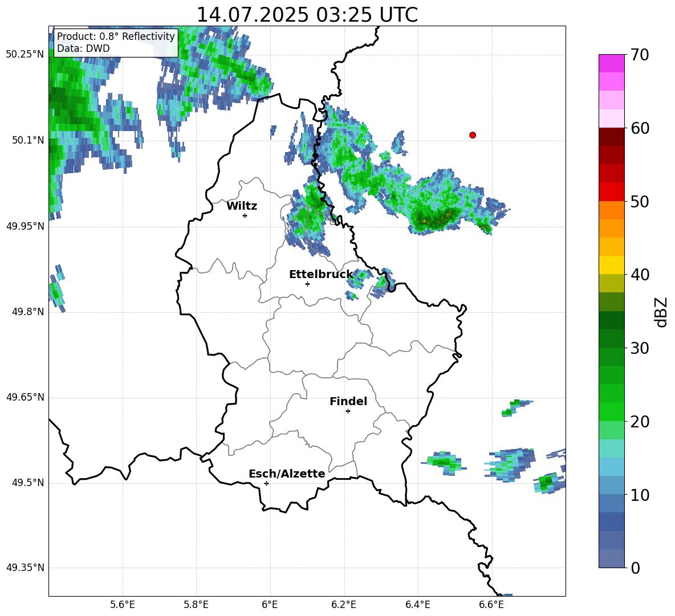Click the Findel location cross marker
Viewport: 675px width, 616px height.
[x=348, y=411]
